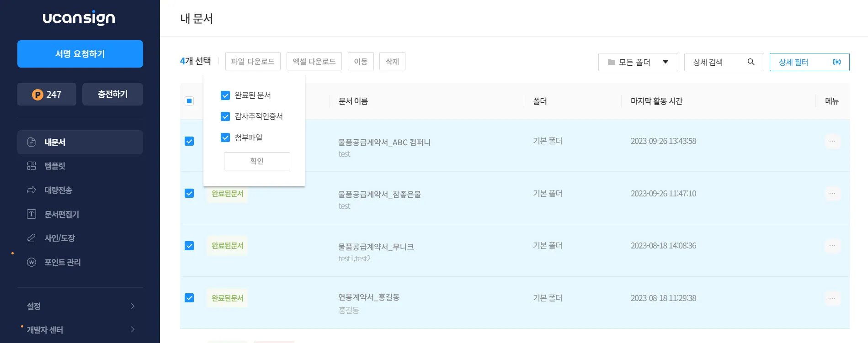Click the 상세 검색 input field
Screen dimensions: 868x343
click(724, 62)
